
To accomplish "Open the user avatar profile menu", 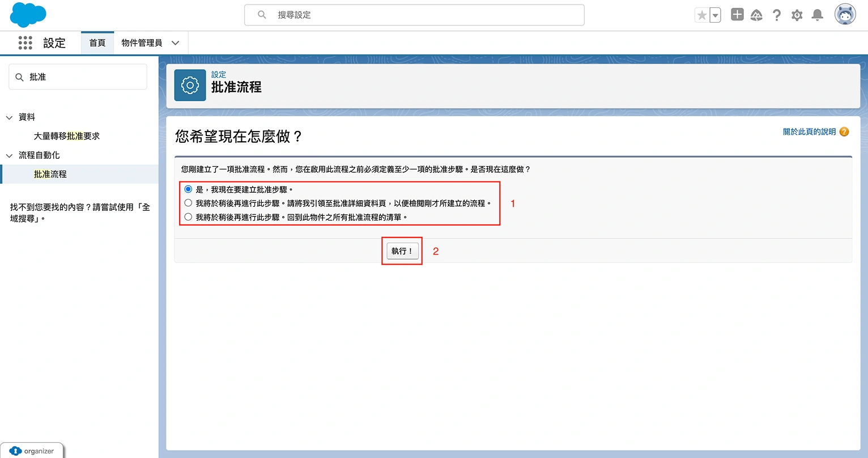I will [x=845, y=15].
